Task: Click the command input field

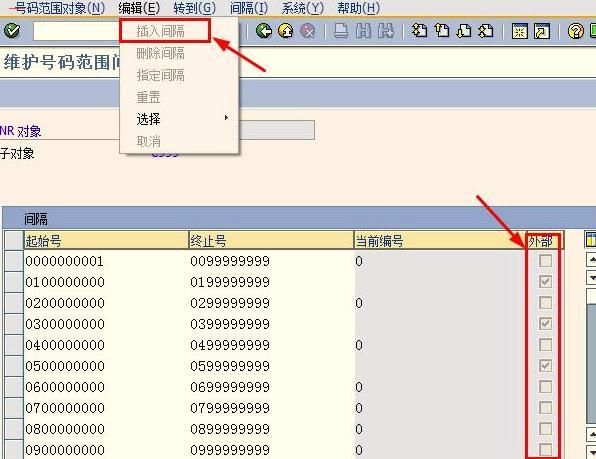Action: 76,31
